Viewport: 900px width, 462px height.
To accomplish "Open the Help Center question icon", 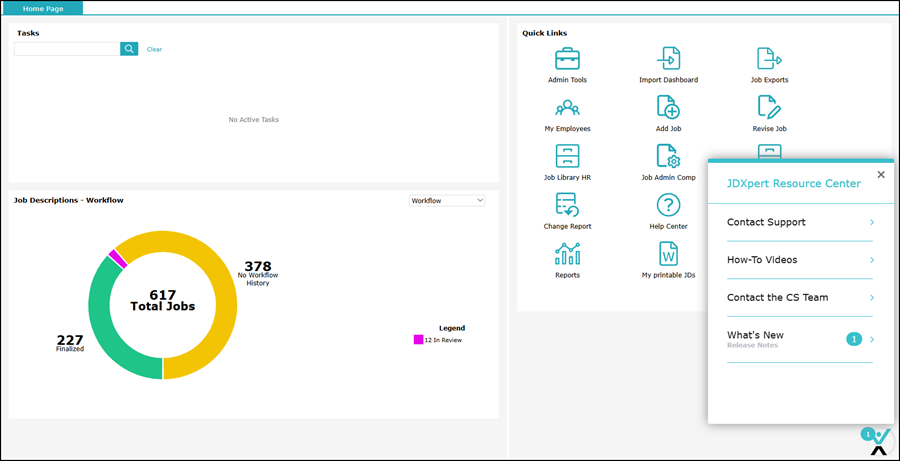I will point(668,205).
